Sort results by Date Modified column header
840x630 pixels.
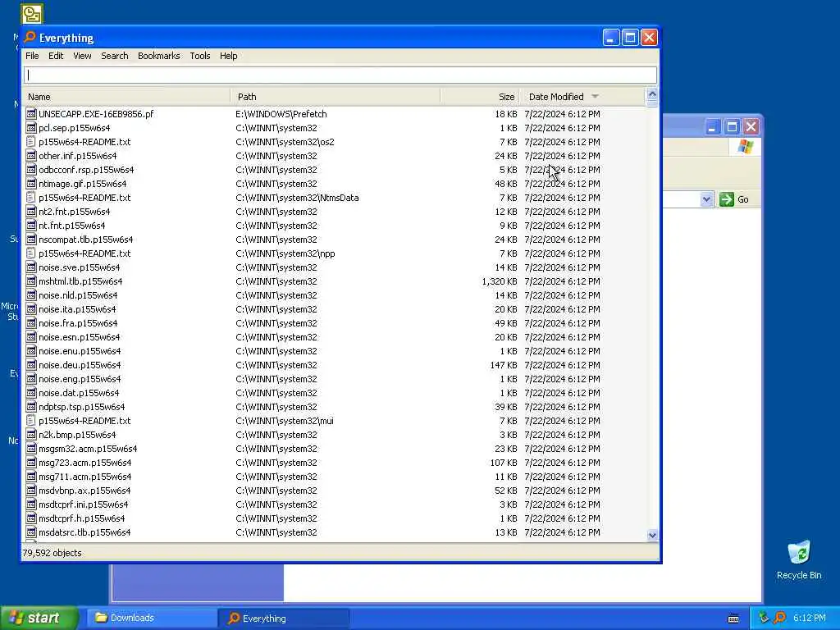coord(583,97)
